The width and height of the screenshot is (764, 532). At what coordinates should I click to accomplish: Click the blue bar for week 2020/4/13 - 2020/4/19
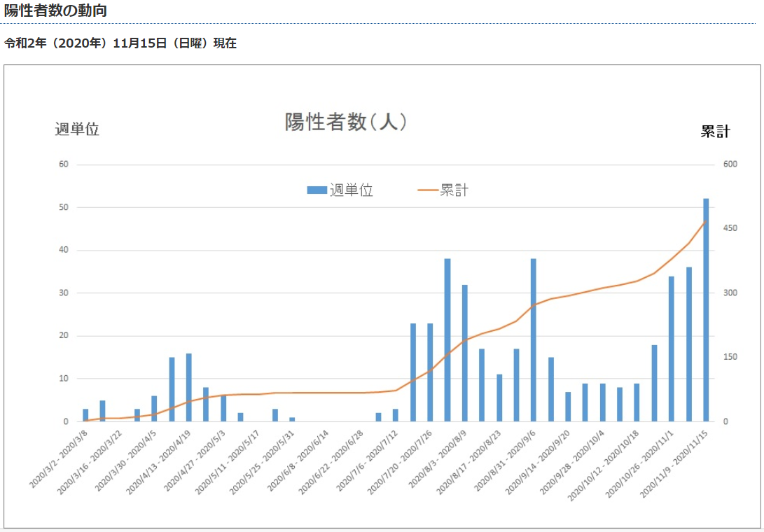(x=188, y=387)
